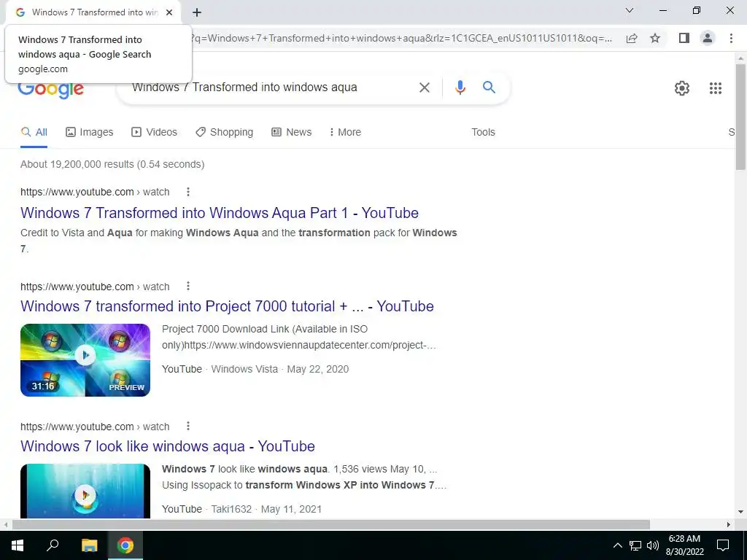The height and width of the screenshot is (560, 747).
Task: Open Google settings gear icon
Action: (x=682, y=88)
